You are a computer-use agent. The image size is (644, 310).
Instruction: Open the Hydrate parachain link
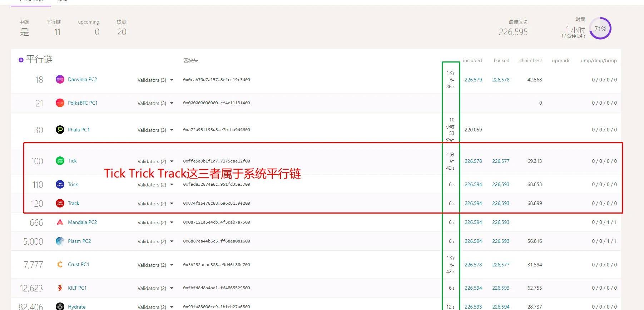pos(76,307)
